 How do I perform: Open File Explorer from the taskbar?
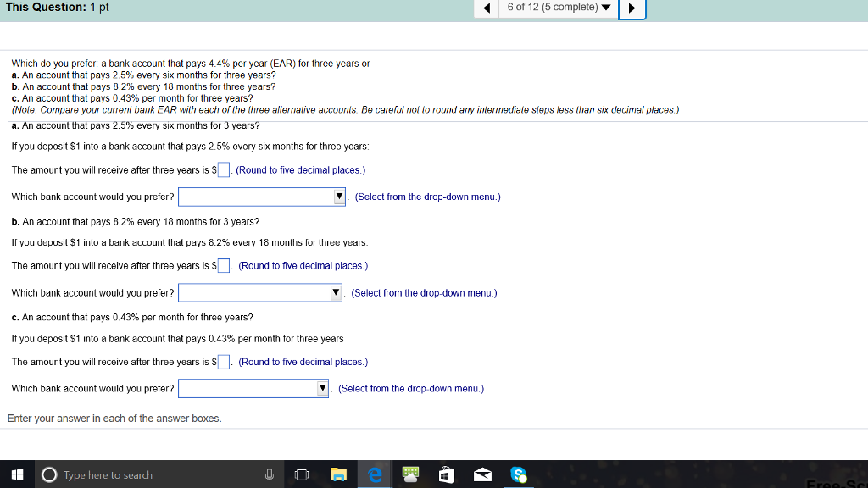click(x=338, y=474)
